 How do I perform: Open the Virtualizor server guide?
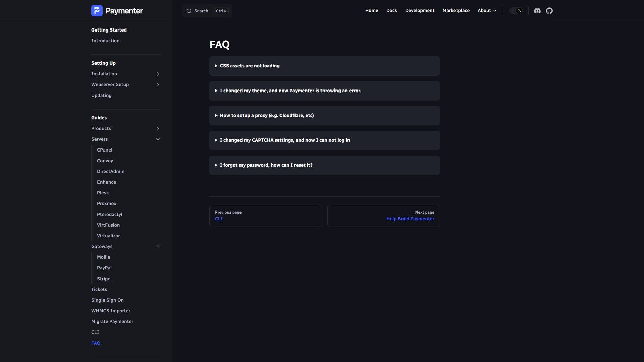[x=108, y=236]
